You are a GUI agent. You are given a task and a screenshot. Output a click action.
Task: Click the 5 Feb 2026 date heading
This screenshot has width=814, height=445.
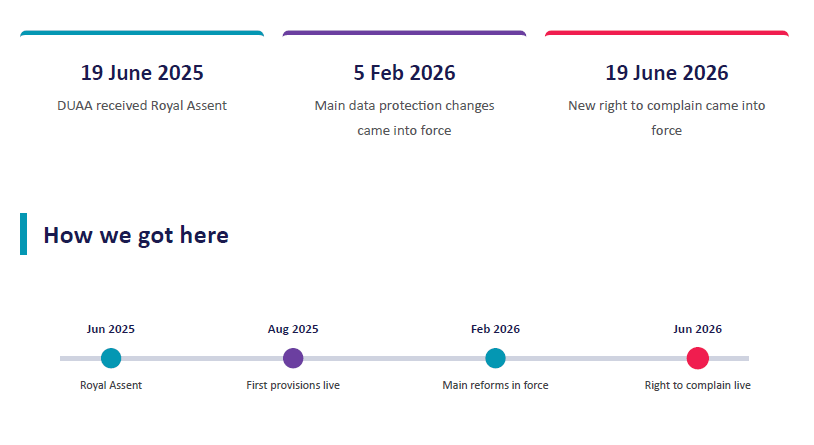pos(404,73)
